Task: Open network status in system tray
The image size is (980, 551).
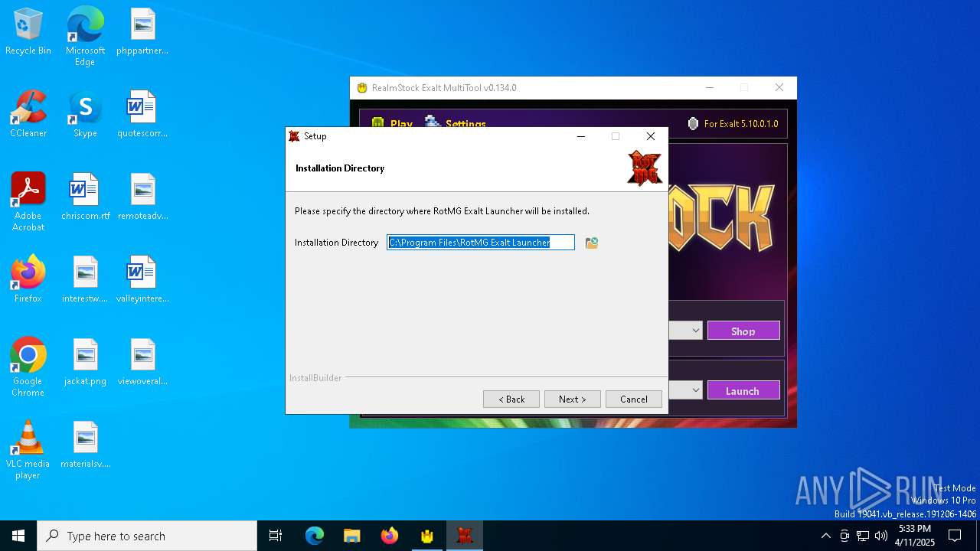Action: pos(863,536)
